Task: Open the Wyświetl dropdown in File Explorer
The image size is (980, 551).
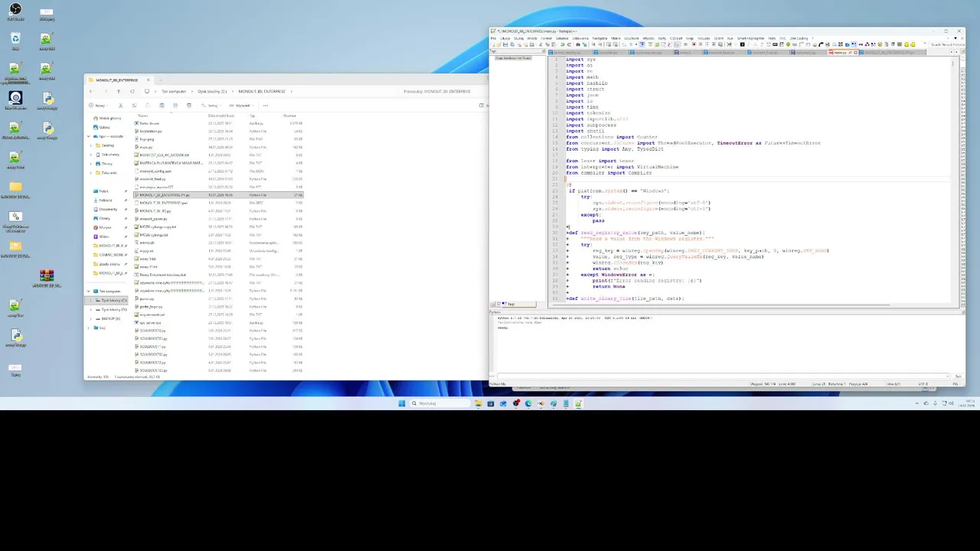Action: pyautogui.click(x=241, y=106)
